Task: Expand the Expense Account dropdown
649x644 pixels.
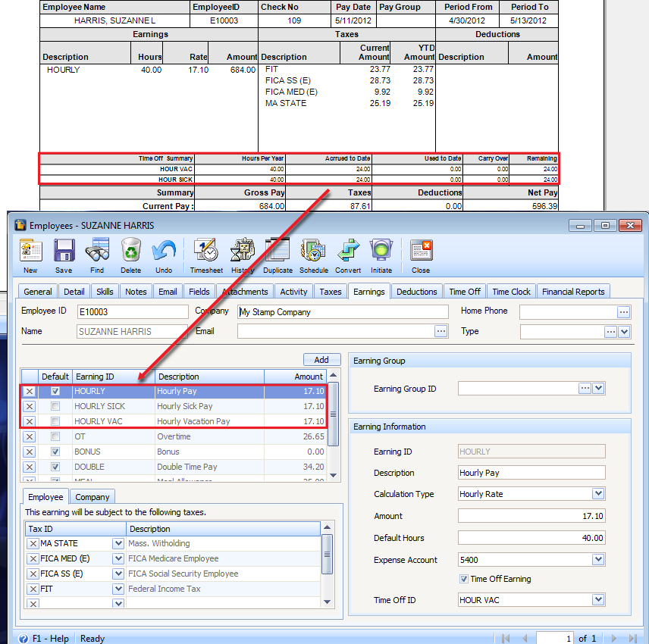Action: (x=598, y=560)
